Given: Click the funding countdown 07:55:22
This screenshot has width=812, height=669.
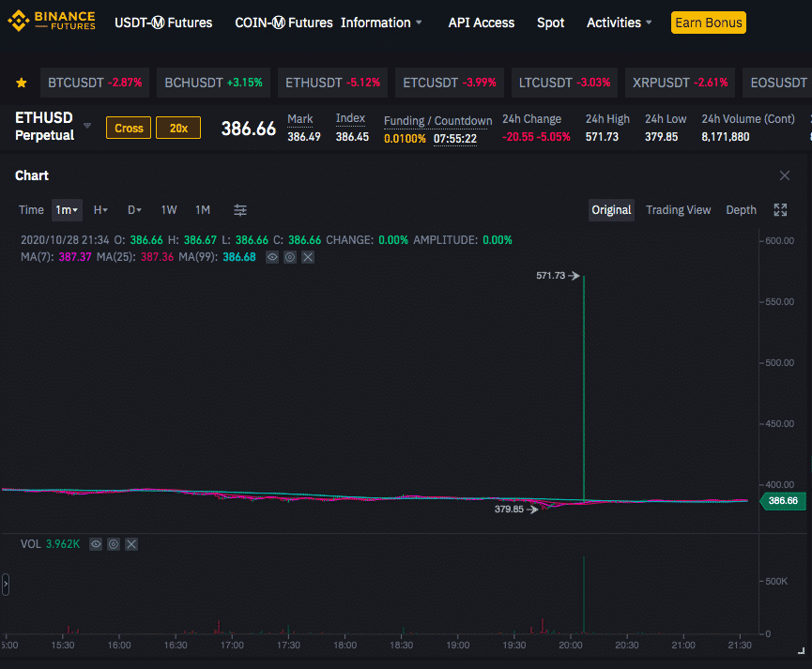Looking at the screenshot, I should [x=454, y=139].
